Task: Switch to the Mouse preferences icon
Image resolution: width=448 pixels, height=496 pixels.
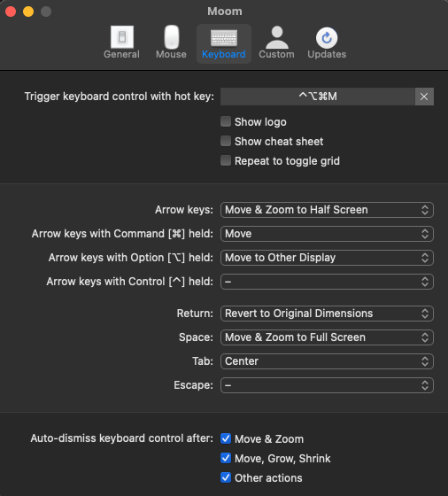Action: click(171, 43)
